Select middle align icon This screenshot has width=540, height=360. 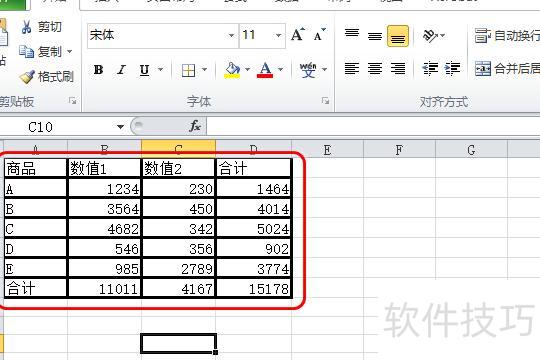375,36
